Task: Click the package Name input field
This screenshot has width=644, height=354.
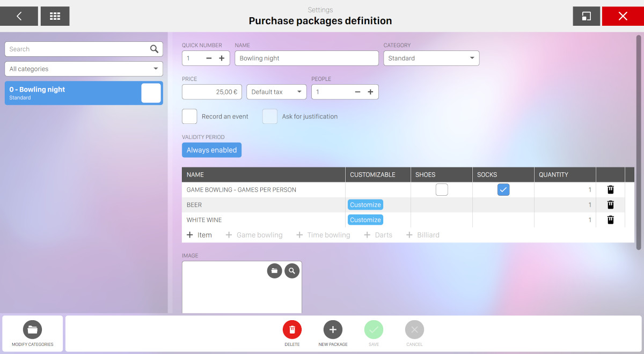Action: click(x=306, y=58)
